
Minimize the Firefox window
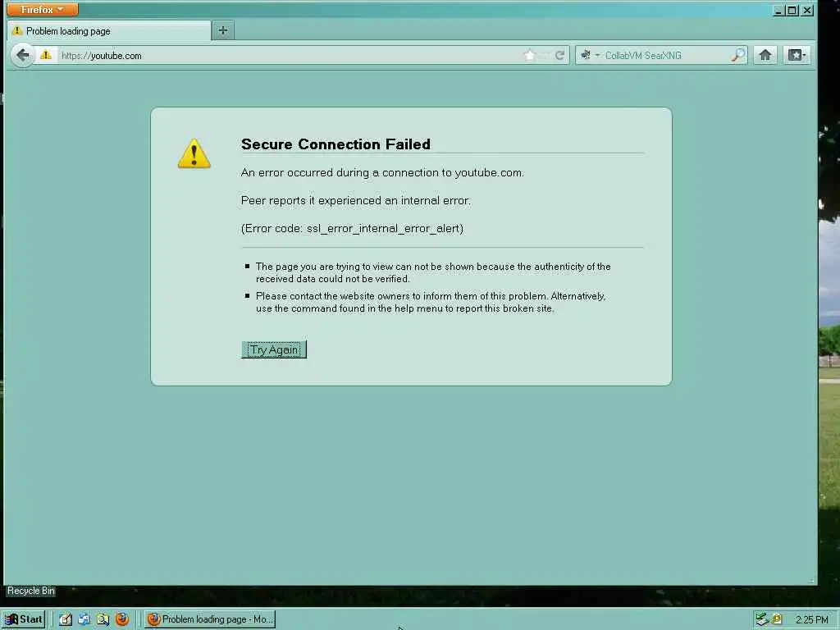pyautogui.click(x=778, y=10)
